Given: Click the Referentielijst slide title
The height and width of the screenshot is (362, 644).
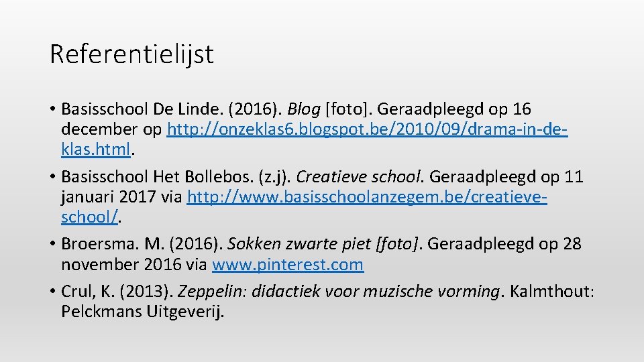Looking at the screenshot, I should coord(131,54).
